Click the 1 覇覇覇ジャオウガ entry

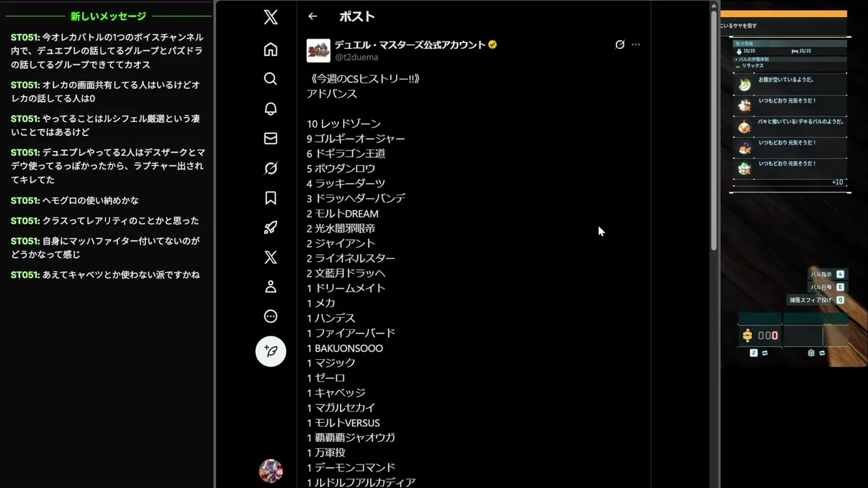tap(351, 438)
